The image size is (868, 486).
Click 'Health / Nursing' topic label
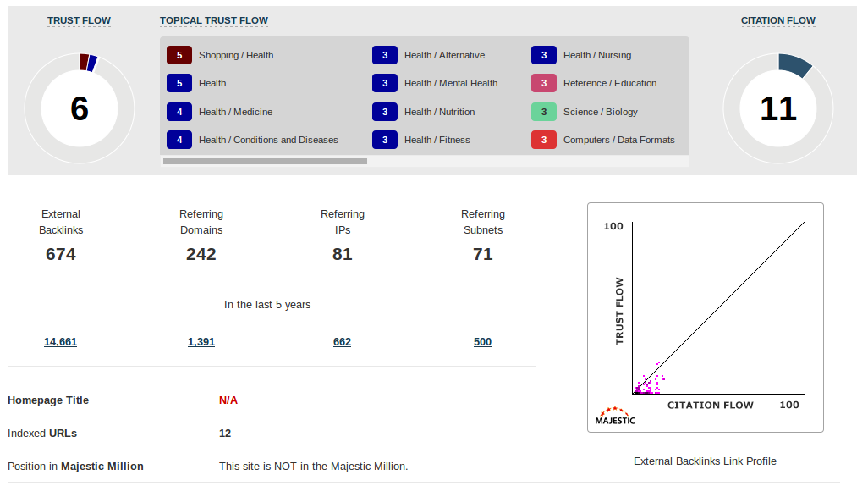597,55
